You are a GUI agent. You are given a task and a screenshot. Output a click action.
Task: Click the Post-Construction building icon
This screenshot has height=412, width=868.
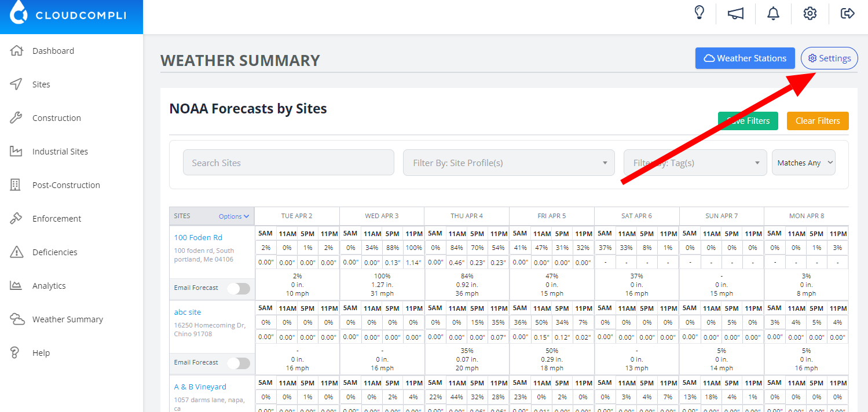pyautogui.click(x=16, y=185)
